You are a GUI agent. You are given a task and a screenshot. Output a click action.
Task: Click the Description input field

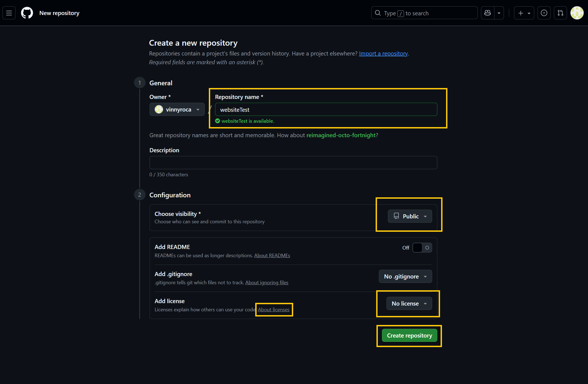pos(293,162)
